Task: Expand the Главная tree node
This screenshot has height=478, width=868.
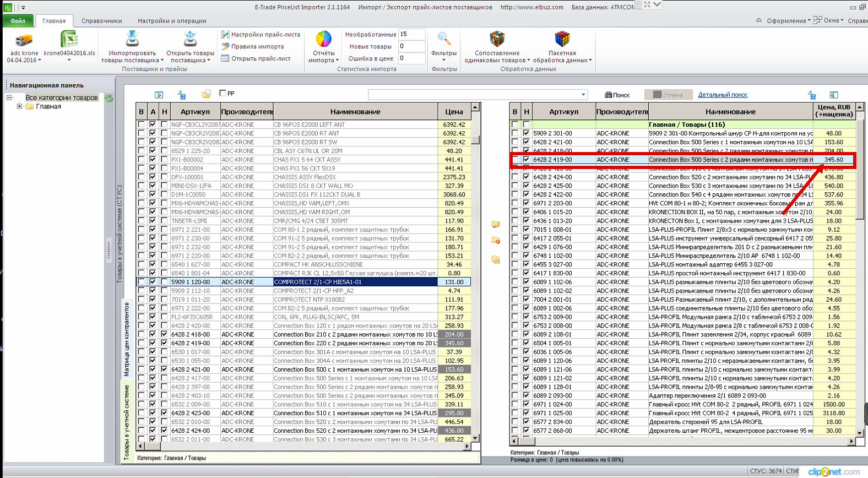Action: pos(20,106)
